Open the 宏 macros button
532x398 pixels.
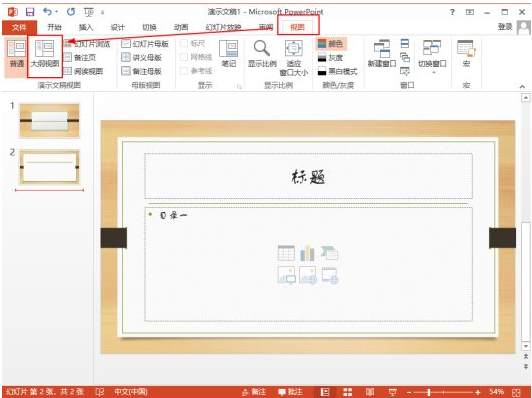click(466, 54)
